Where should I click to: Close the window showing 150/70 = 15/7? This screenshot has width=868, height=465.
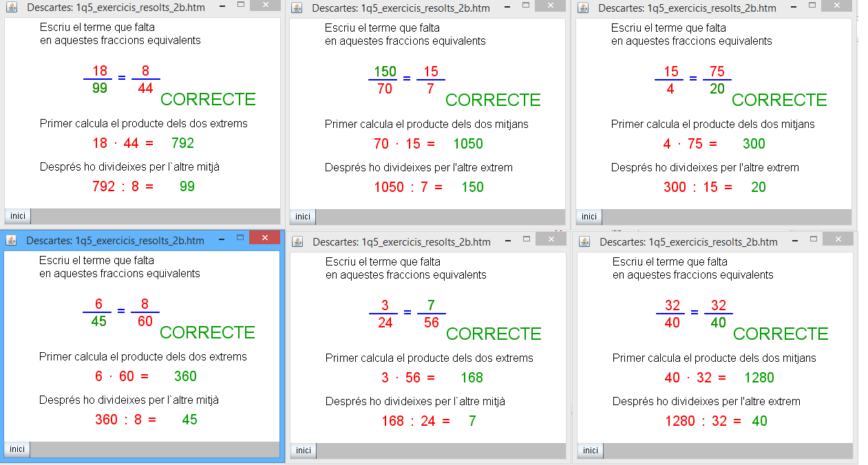[549, 6]
